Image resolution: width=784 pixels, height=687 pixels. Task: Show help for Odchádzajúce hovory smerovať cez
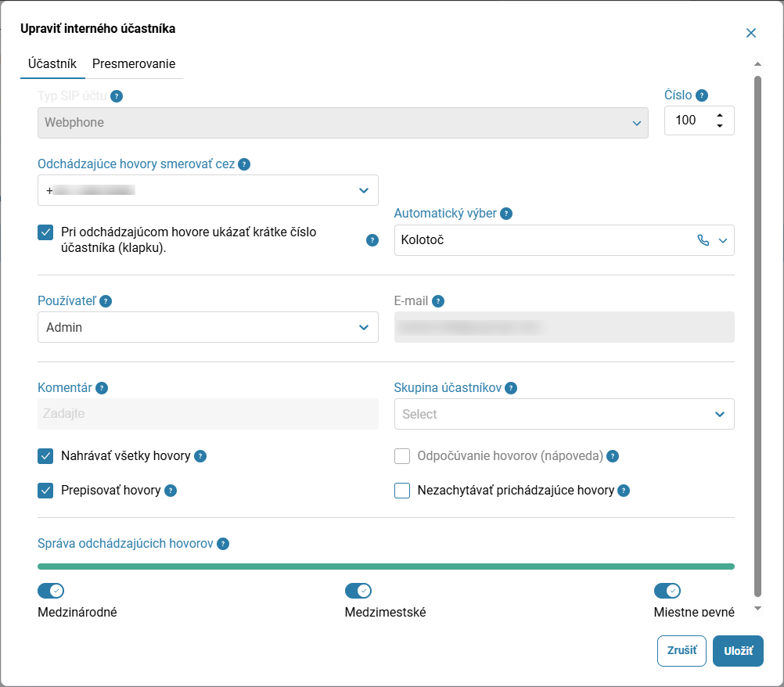pos(244,164)
